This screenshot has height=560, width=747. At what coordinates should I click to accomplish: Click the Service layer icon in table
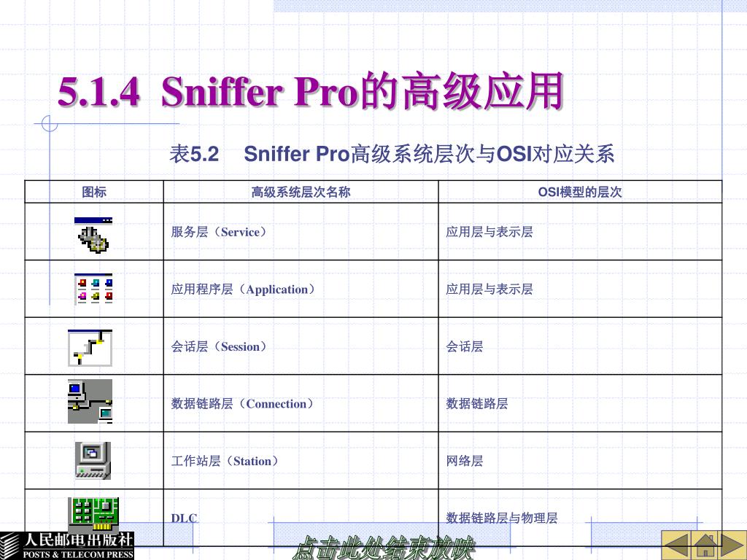93,236
